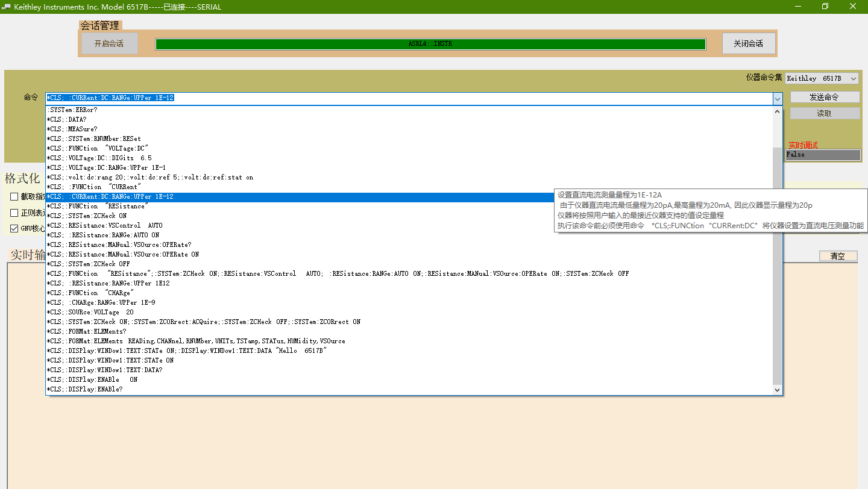
Task: Select *CLS;:SOURce:VOLTage 20 row
Action: point(409,312)
